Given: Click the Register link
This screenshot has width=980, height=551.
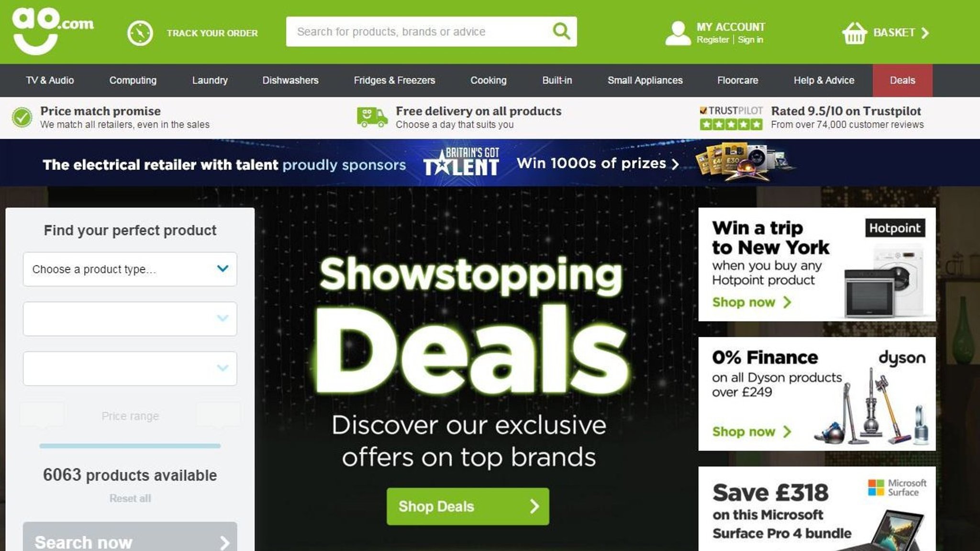Looking at the screenshot, I should coord(713,40).
